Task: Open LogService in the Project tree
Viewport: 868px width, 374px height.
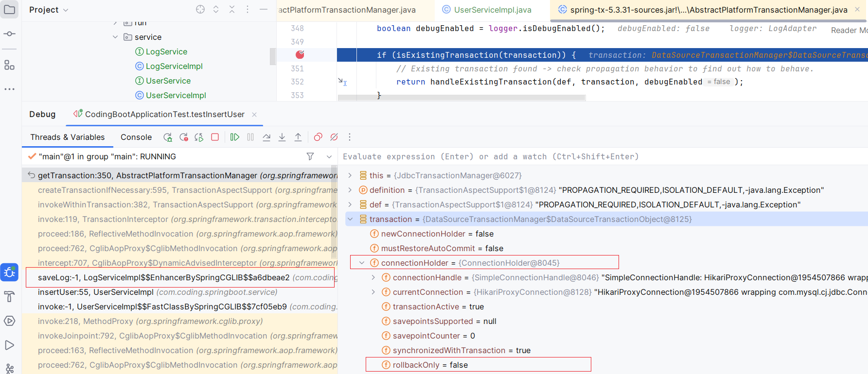Action: click(x=166, y=51)
